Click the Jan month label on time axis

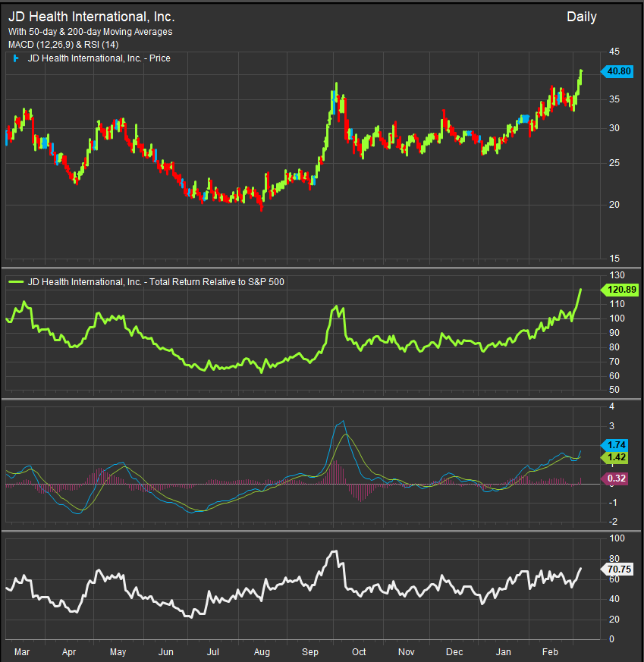(503, 652)
